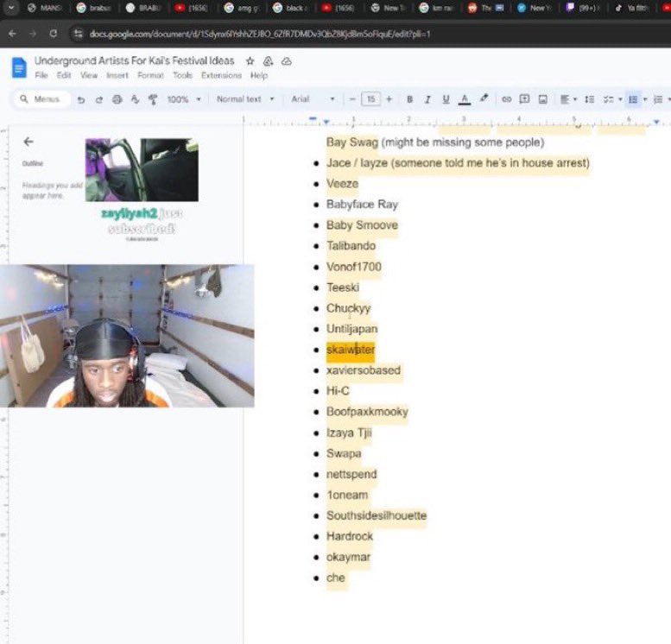Increase the font size with plus
Viewport: 671px width, 644px height.
pos(389,99)
